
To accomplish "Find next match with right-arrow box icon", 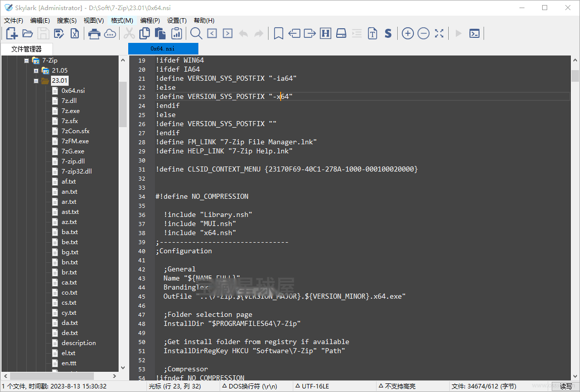I will 228,34.
